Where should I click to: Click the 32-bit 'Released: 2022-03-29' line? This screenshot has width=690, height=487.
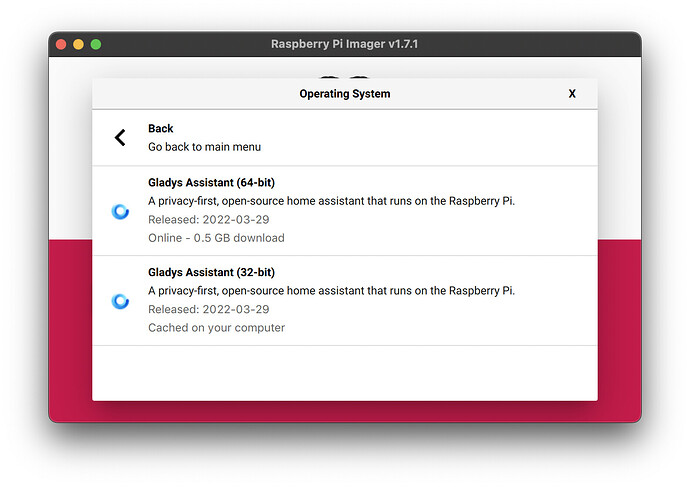(209, 309)
